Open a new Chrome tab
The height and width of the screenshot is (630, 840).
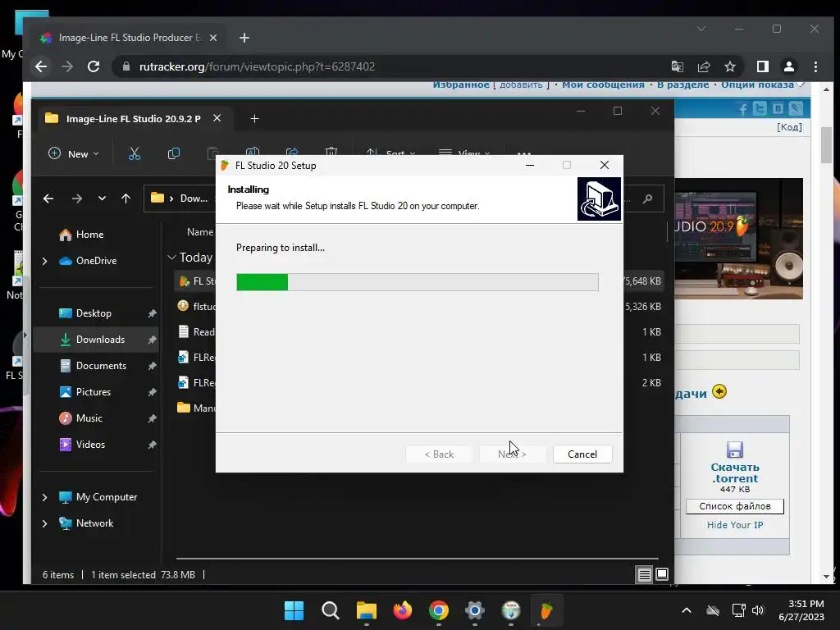[244, 38]
